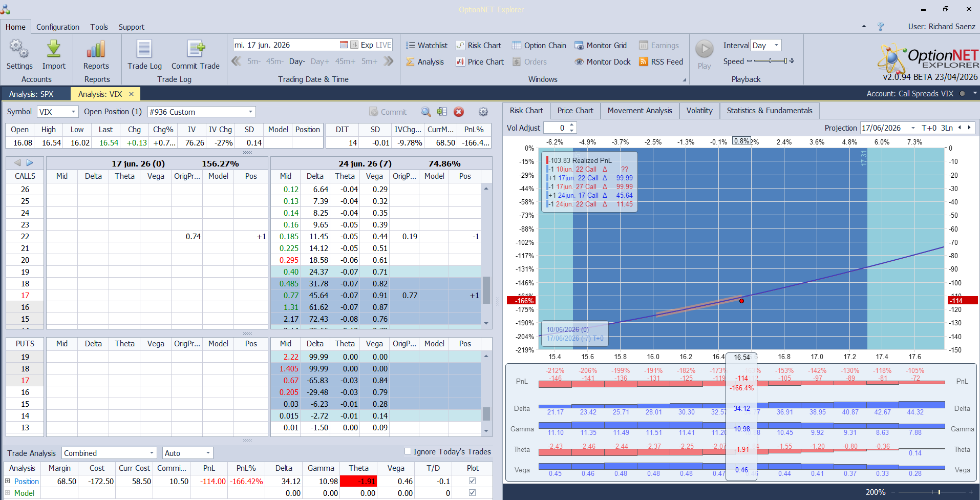This screenshot has height=500, width=980.
Task: Adjust the playback Speed slider
Action: (770, 61)
